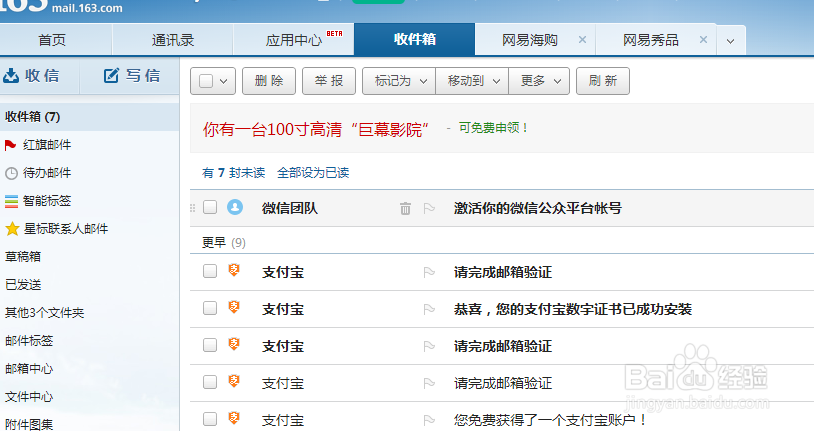This screenshot has height=431, width=814.
Task: Click sender name 微信团队
Action: point(290,208)
